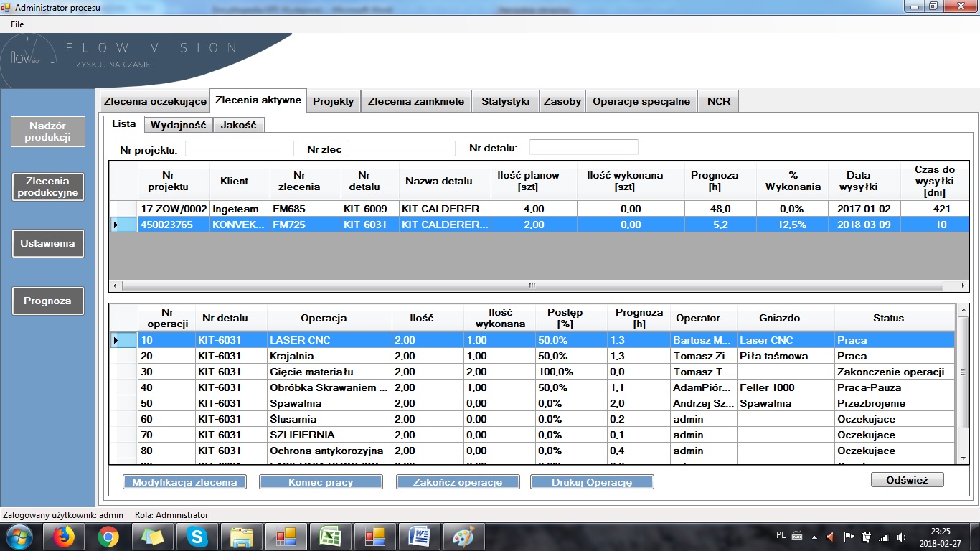980x551 pixels.
Task: Select order row 450023765
Action: point(539,225)
